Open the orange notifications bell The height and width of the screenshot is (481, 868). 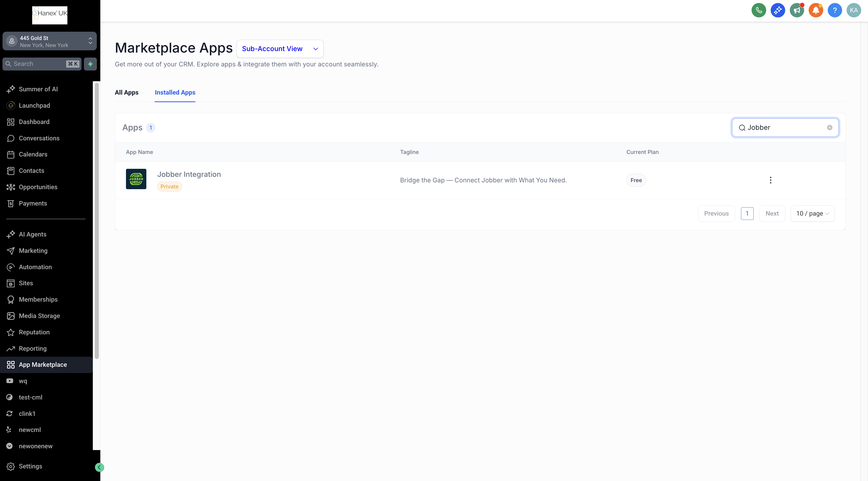(x=815, y=10)
